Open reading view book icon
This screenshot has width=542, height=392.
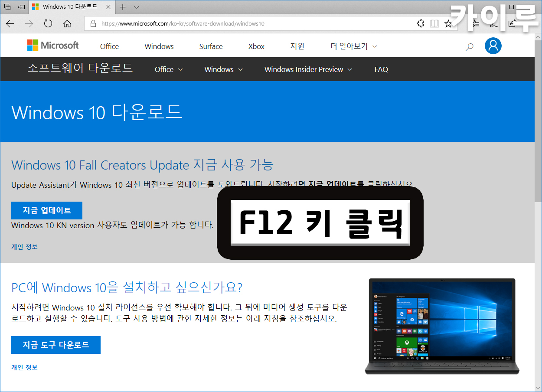click(x=434, y=24)
